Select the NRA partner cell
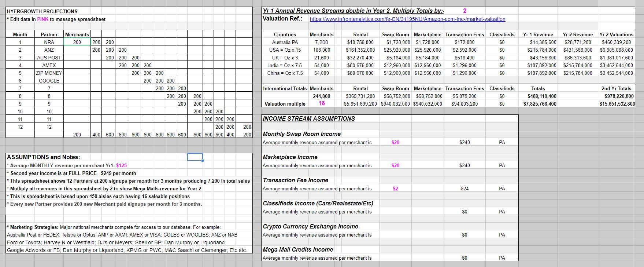 point(49,42)
